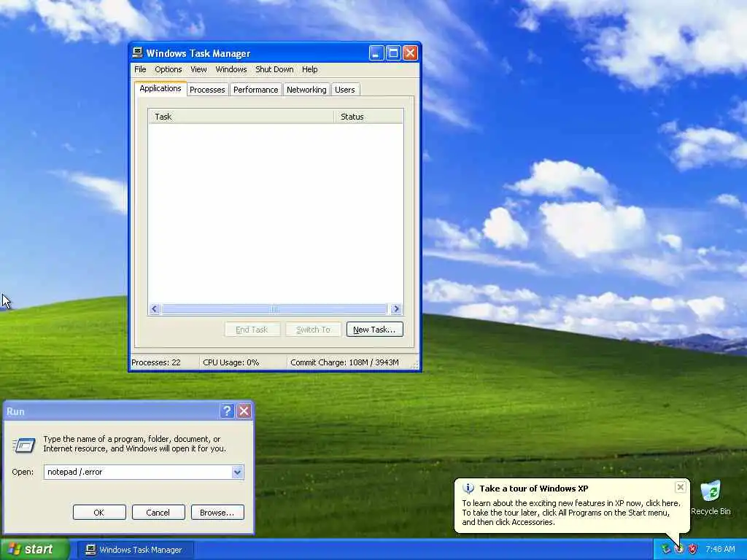Click the tour balloon info icon
747x560 pixels.
pos(468,489)
